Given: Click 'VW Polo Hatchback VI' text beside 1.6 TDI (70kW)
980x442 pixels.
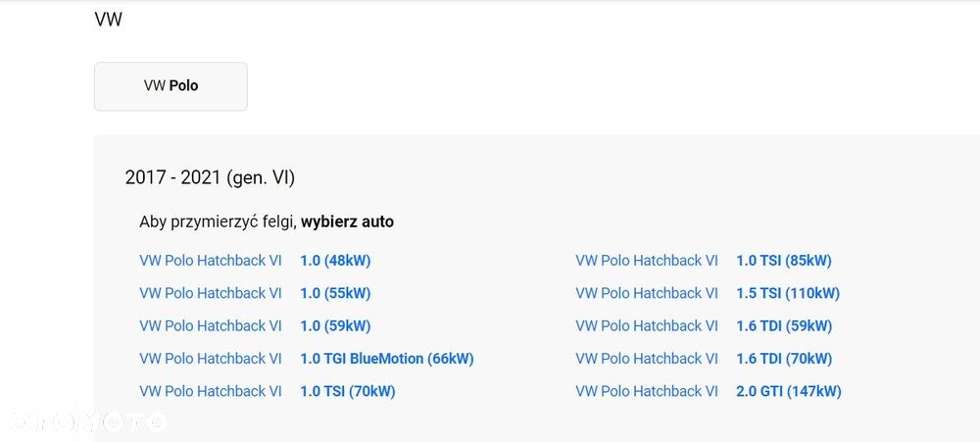Looking at the screenshot, I should (x=647, y=359).
